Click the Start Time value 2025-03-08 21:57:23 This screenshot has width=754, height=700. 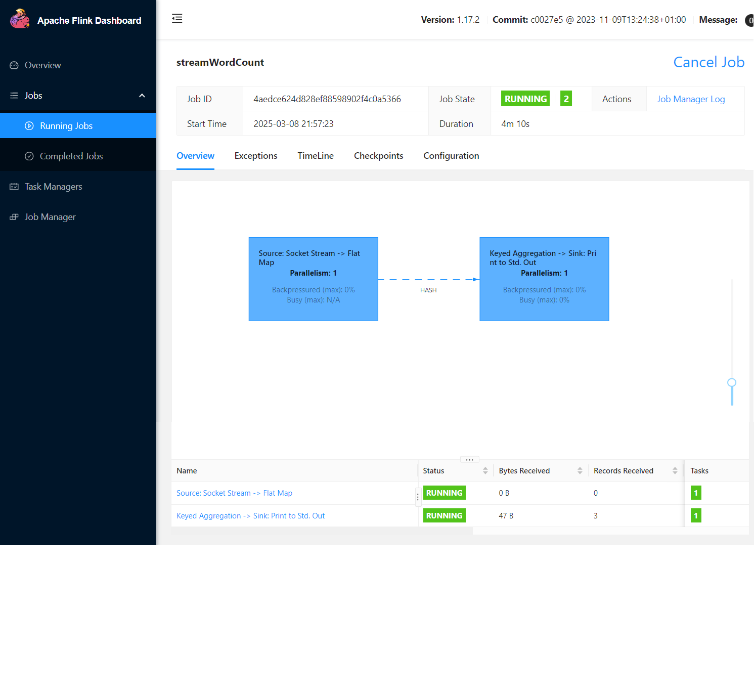click(x=293, y=124)
